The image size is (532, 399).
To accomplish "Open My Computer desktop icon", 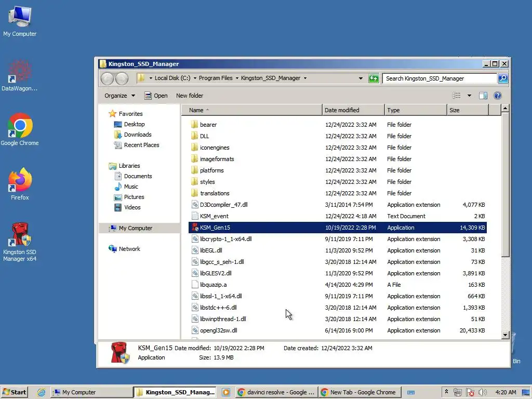I will (x=20, y=21).
